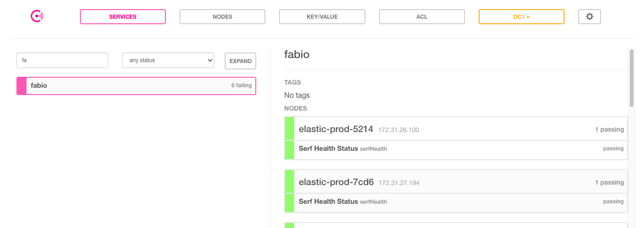Open the KEY/VALUE tab
The height and width of the screenshot is (228, 644).
tap(322, 16)
